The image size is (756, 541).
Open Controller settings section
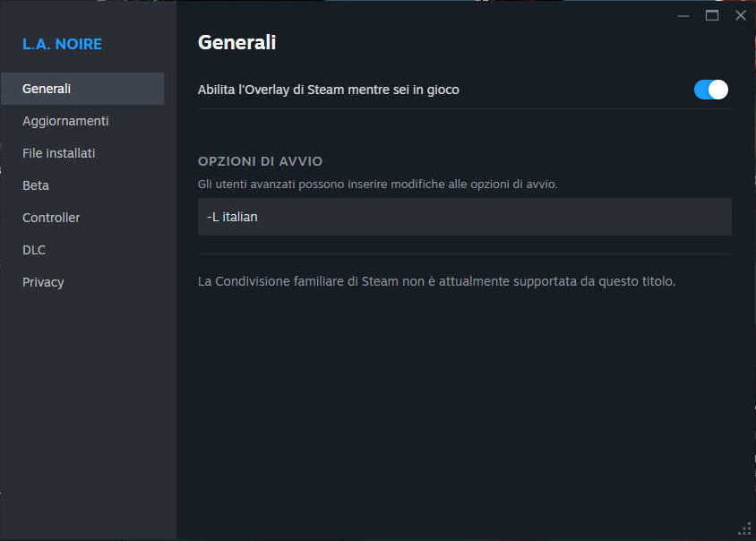click(51, 218)
